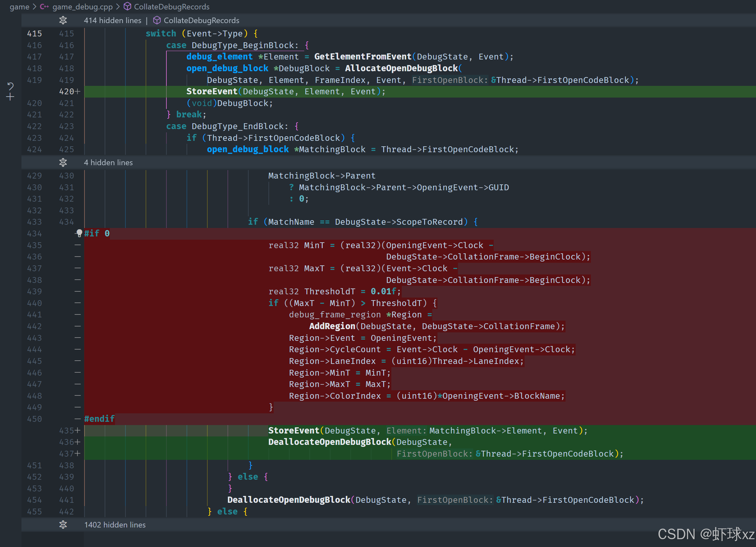This screenshot has width=756, height=547.
Task: Click the lightbulb code action icon
Action: click(x=79, y=233)
